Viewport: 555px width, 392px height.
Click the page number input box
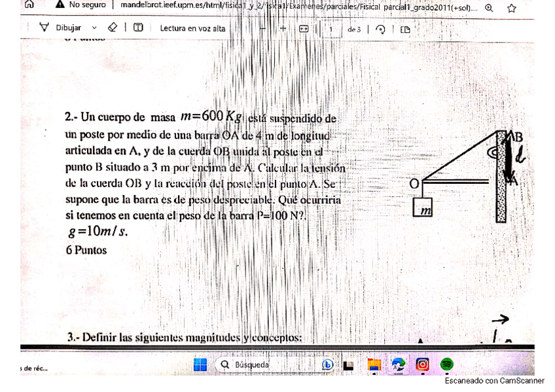(331, 29)
